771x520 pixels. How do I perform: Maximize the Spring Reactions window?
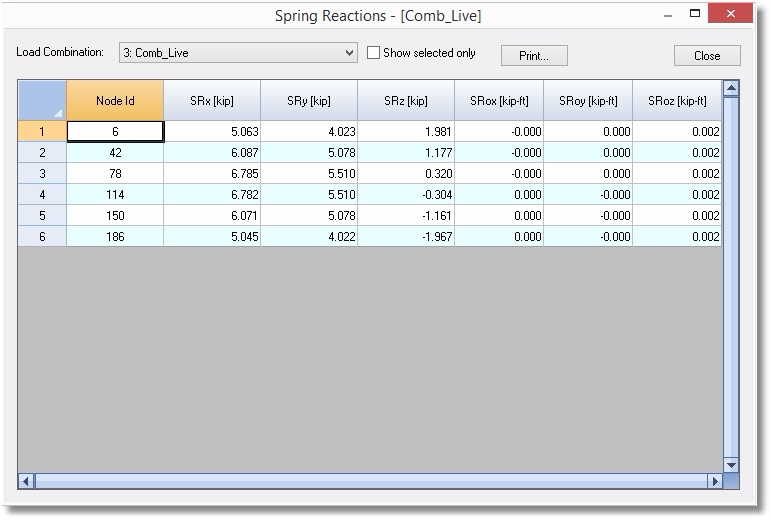[695, 14]
